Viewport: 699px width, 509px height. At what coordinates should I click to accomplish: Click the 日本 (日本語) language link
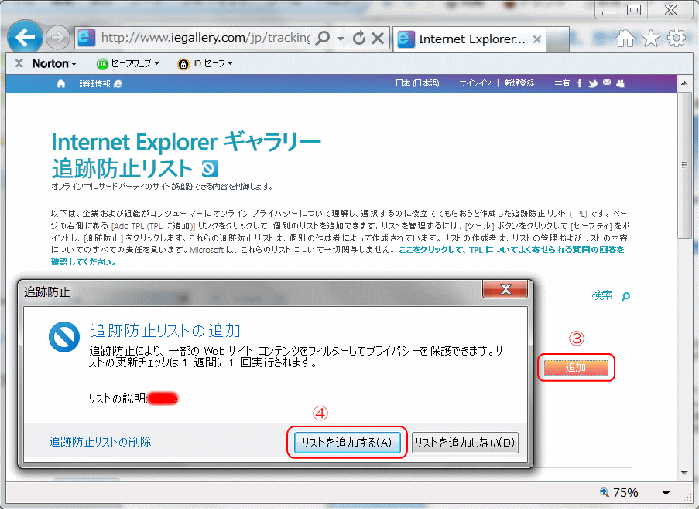pyautogui.click(x=417, y=83)
